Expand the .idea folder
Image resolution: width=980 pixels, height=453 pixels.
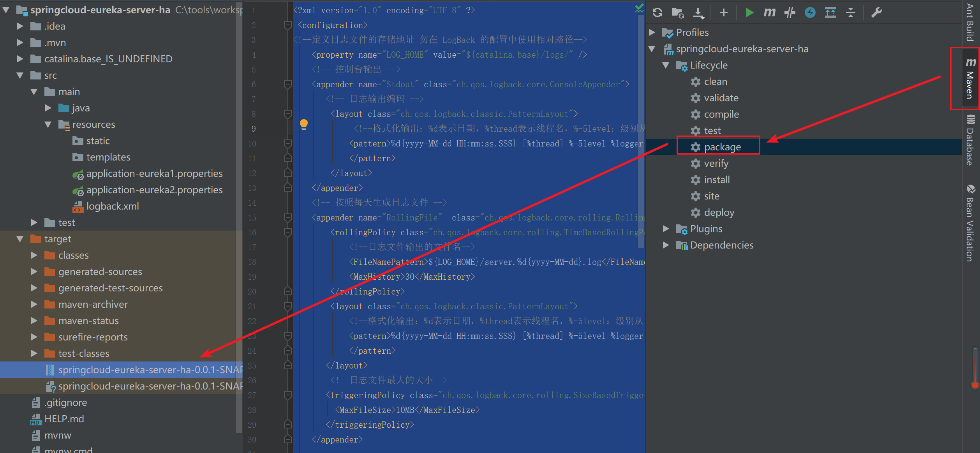point(20,26)
